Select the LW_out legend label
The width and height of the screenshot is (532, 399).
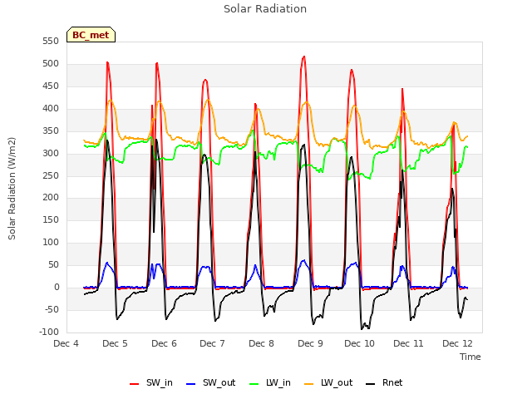point(337,382)
